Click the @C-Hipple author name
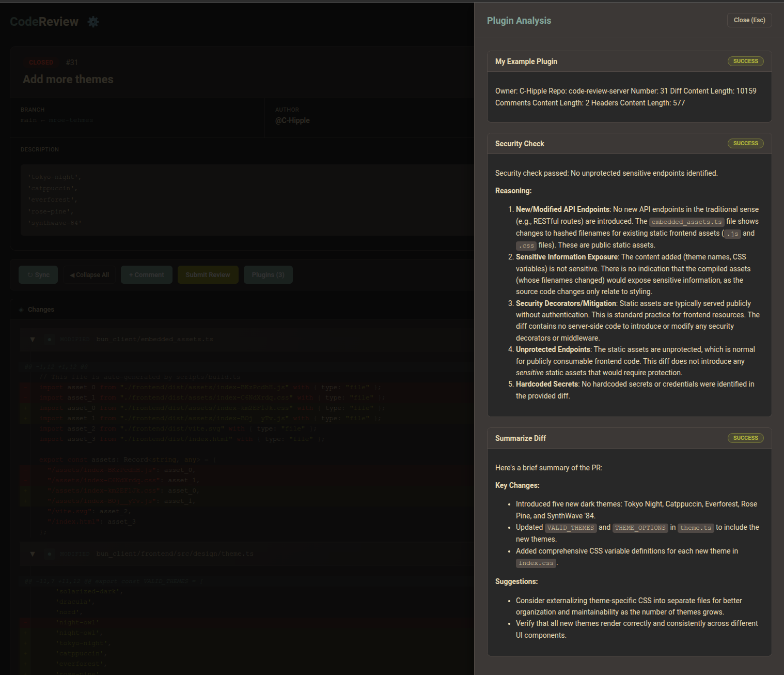Viewport: 784px width, 675px height. coord(292,120)
